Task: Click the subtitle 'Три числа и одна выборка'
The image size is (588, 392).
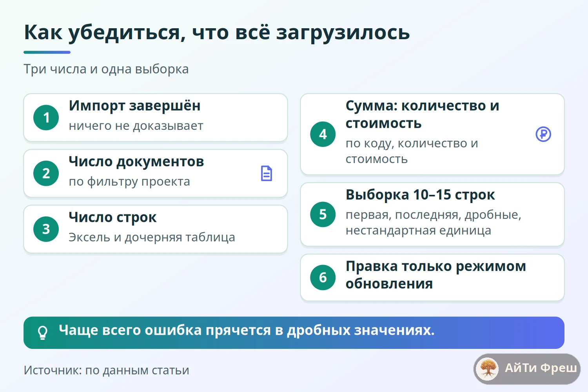Action: tap(106, 69)
